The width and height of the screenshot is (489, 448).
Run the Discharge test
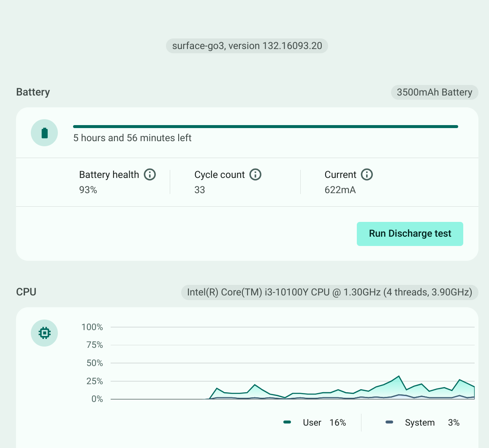[410, 234]
